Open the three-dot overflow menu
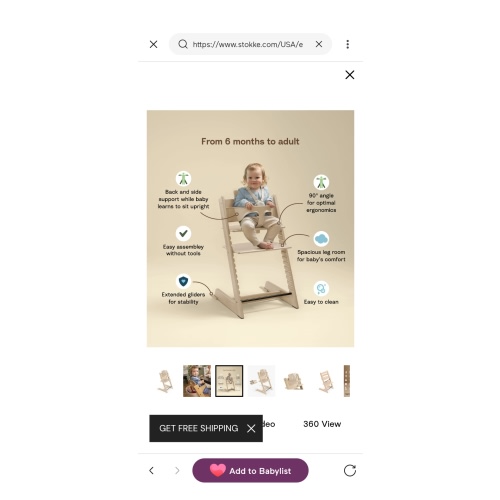The height and width of the screenshot is (500, 500). pos(348,44)
